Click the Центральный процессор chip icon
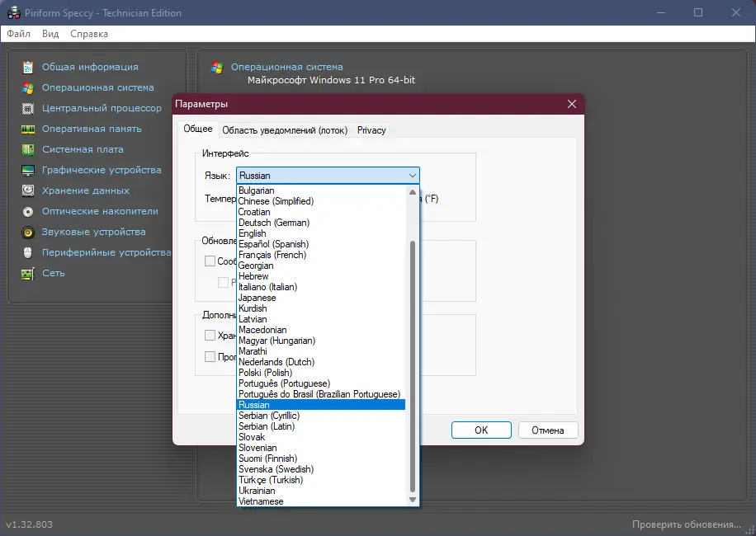The width and height of the screenshot is (756, 536). pos(28,108)
